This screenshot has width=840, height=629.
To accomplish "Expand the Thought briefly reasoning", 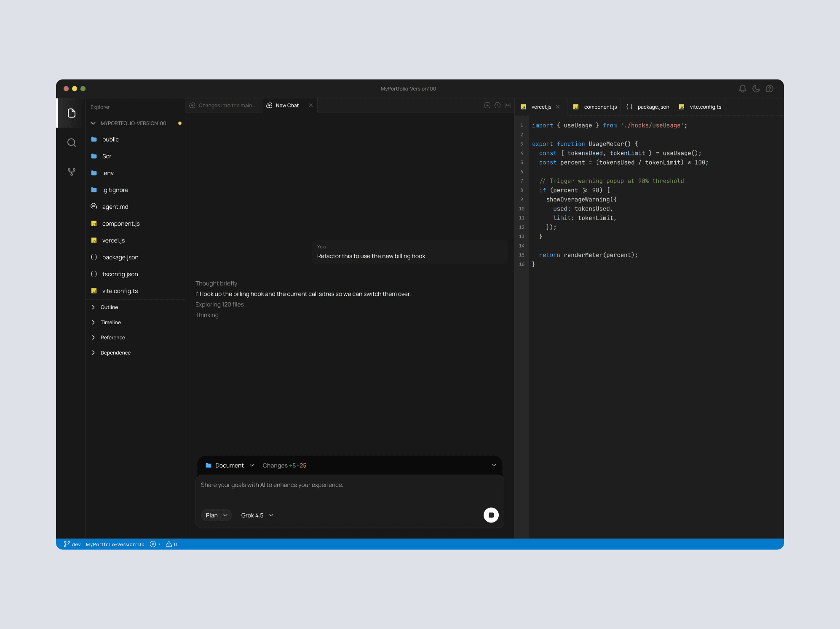I will [216, 283].
